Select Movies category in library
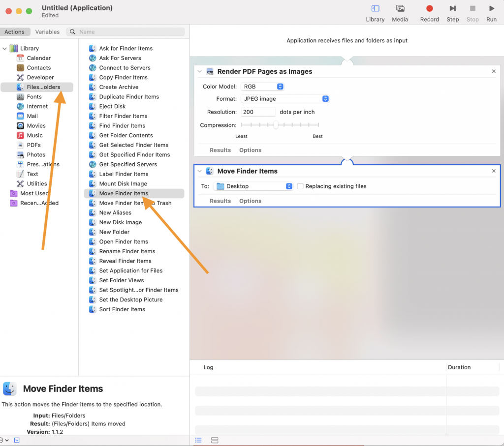Screen dimensions: 504x446 [x=36, y=125]
